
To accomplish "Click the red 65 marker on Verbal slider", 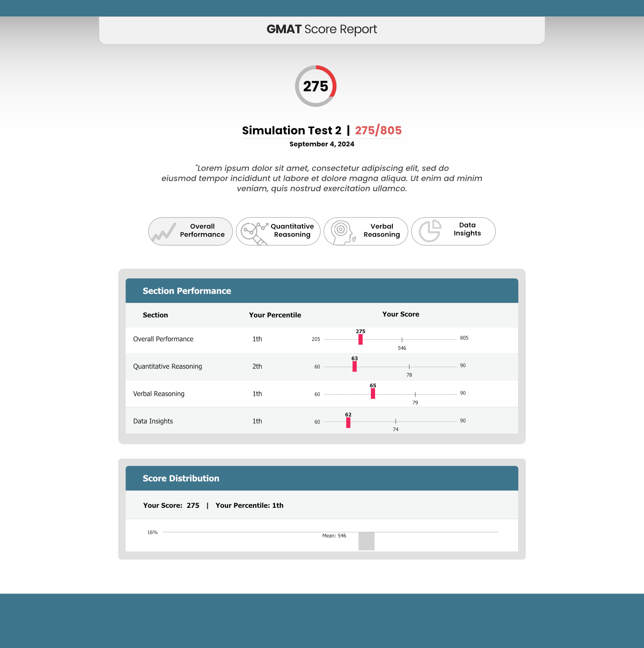I will (x=373, y=394).
